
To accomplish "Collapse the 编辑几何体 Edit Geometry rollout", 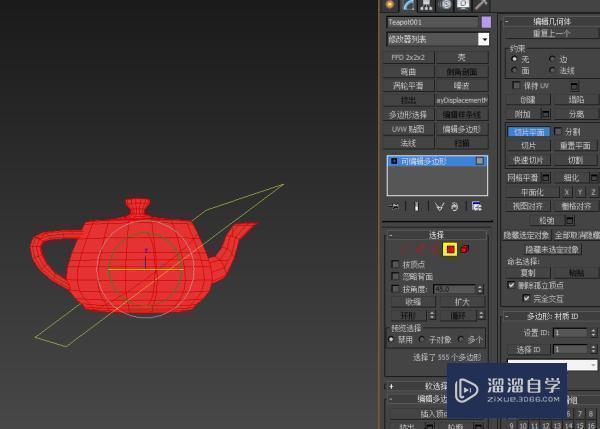I will click(x=551, y=21).
